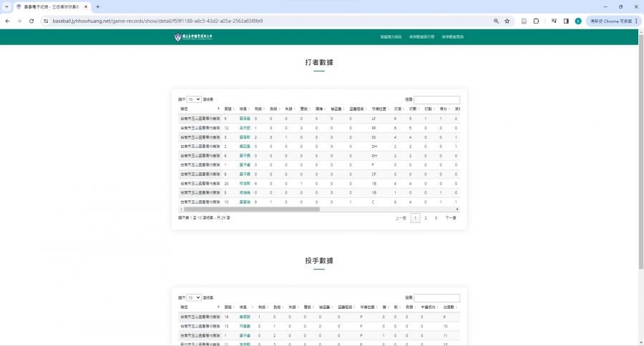Sort pitcher table by team column

200,307
